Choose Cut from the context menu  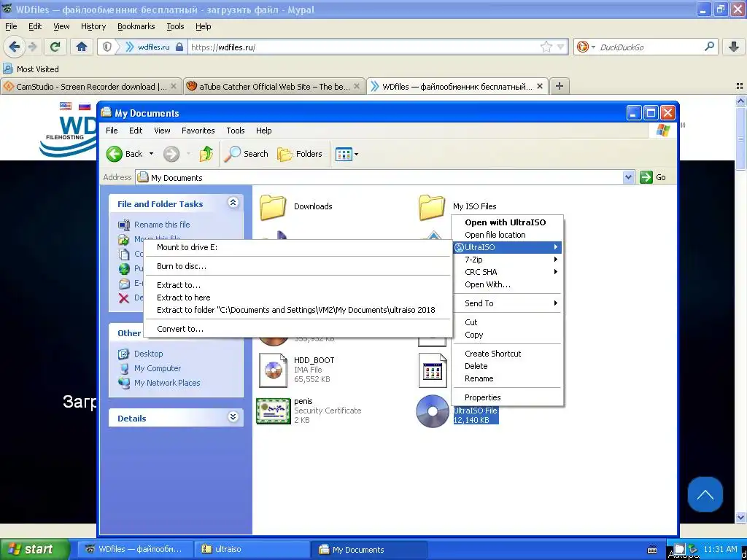(507, 322)
